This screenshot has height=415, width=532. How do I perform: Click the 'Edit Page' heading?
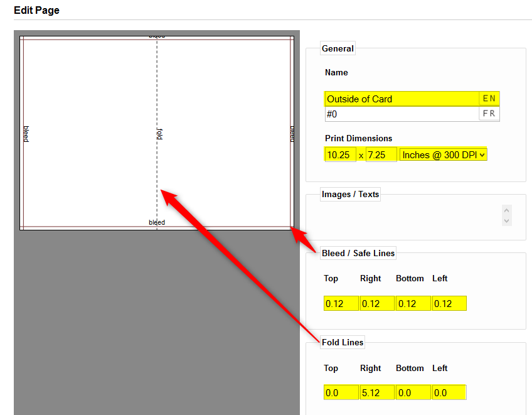click(x=36, y=10)
